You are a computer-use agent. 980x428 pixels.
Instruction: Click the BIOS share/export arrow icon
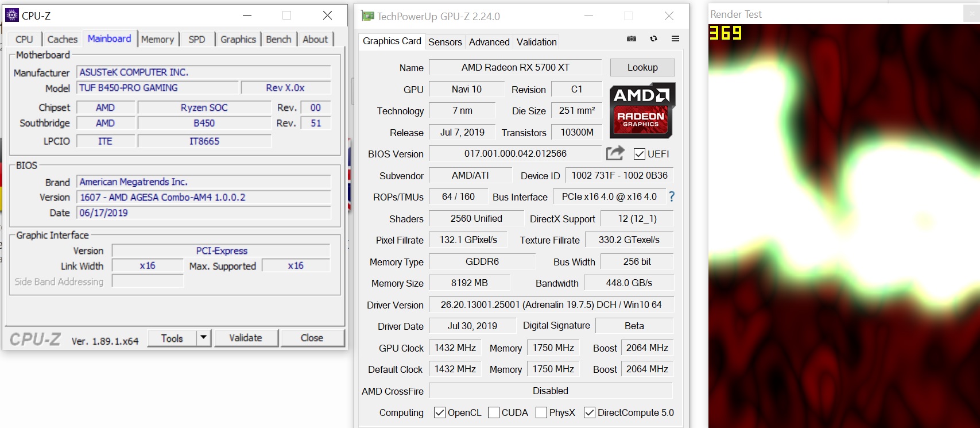tap(615, 153)
